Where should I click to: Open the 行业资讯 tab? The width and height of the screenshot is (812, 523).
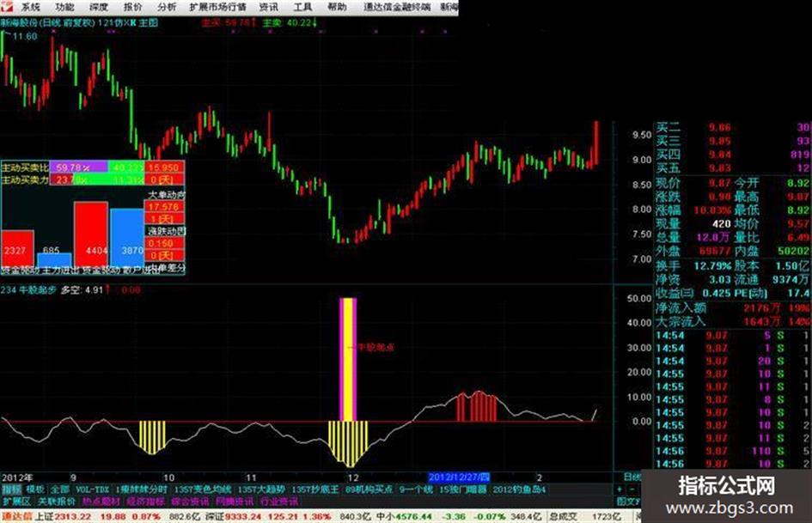pos(279,502)
